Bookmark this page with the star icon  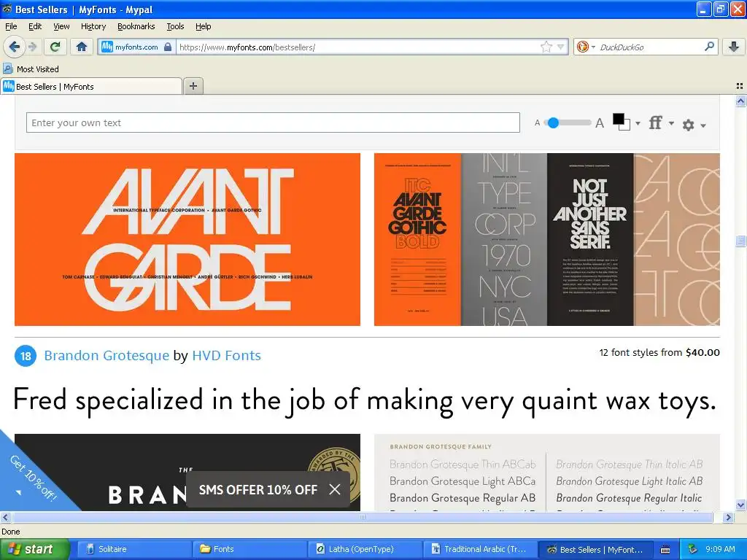[x=546, y=47]
